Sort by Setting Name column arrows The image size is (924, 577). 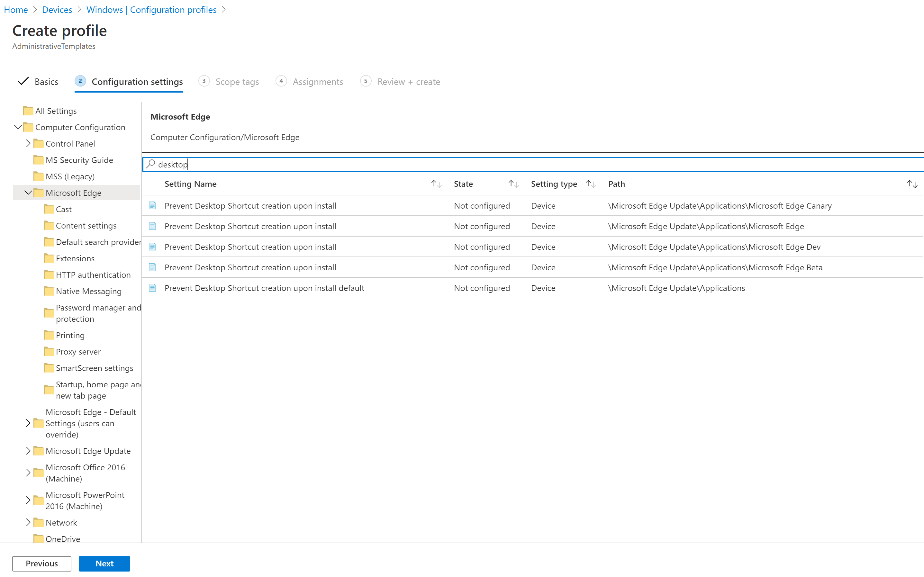(436, 184)
